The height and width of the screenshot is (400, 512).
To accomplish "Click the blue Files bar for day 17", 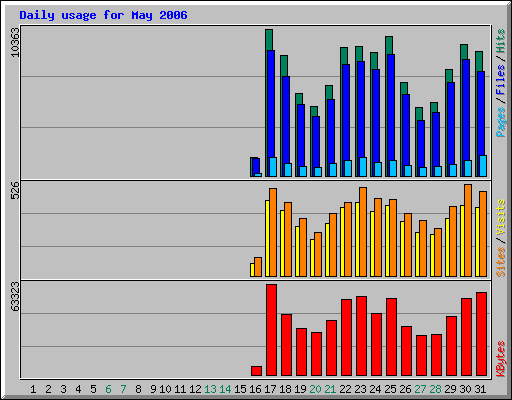I will 271,103.
